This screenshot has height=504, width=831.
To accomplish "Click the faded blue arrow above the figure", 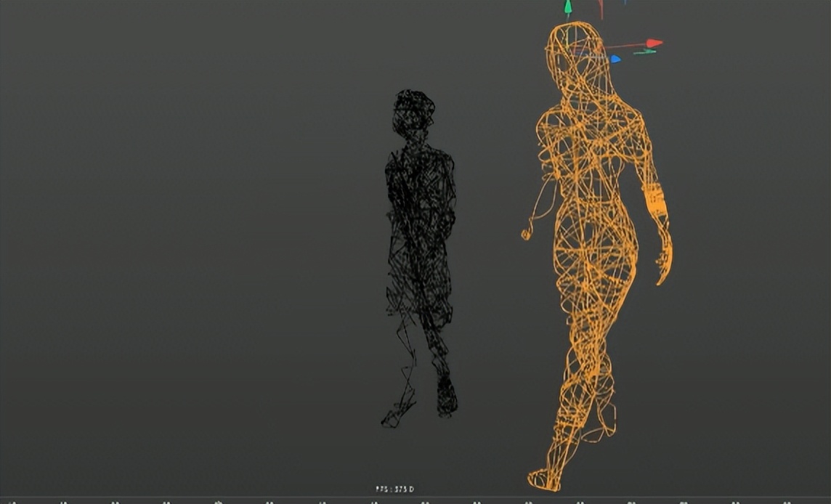I will tap(625, 3).
